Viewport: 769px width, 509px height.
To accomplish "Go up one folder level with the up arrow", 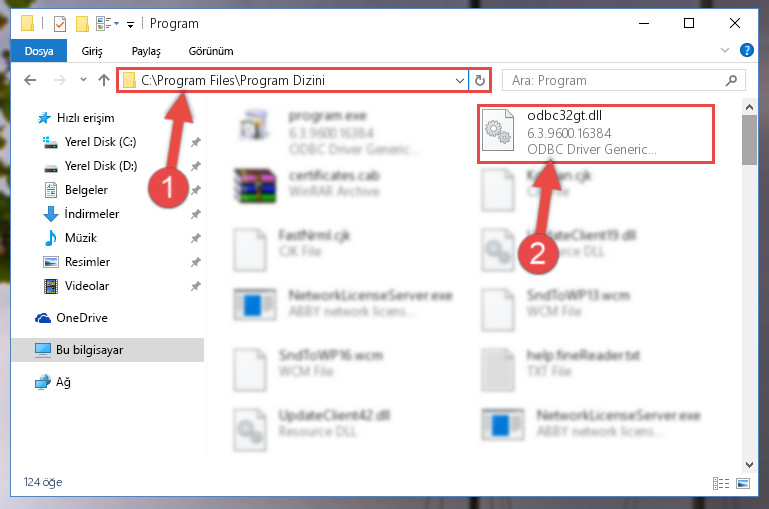I will (103, 80).
